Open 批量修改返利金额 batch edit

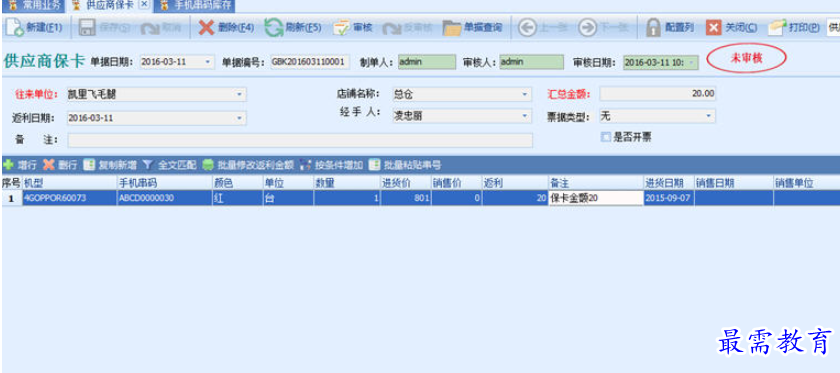pos(248,165)
